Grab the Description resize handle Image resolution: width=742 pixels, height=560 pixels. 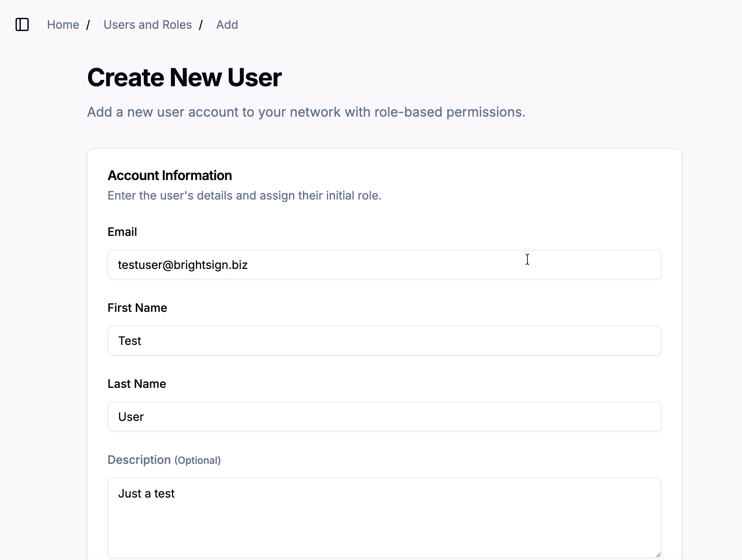(x=658, y=555)
